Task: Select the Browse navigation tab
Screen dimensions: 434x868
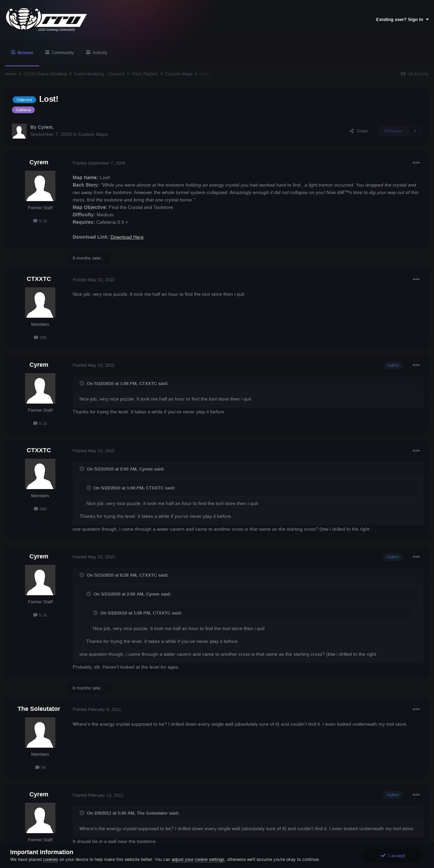Action: click(22, 52)
